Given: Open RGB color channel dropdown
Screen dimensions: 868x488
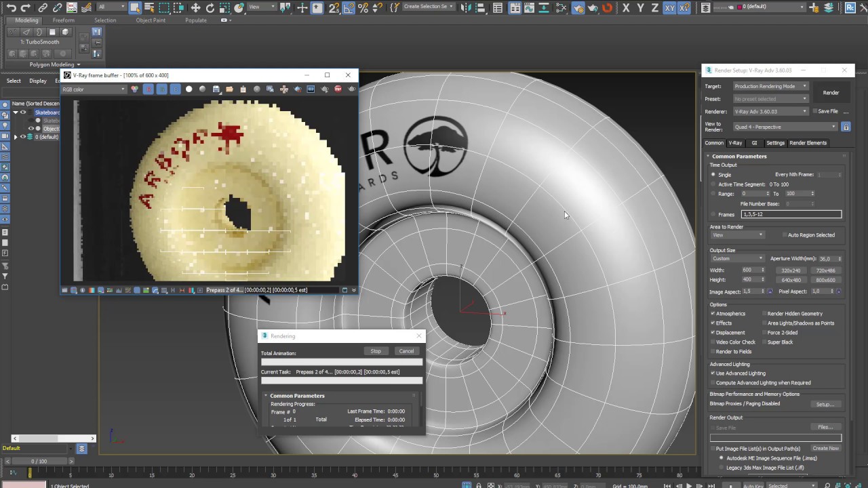Looking at the screenshot, I should click(94, 89).
